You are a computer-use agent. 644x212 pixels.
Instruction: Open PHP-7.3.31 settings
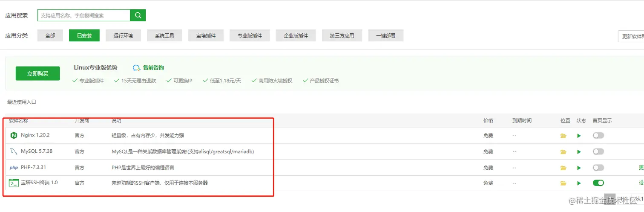[x=33, y=168]
